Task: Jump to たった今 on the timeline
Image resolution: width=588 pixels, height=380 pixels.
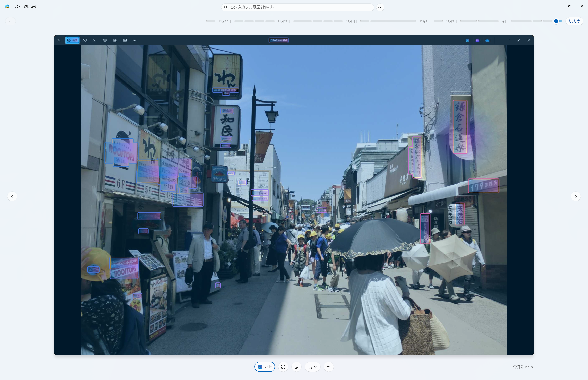Action: 574,21
